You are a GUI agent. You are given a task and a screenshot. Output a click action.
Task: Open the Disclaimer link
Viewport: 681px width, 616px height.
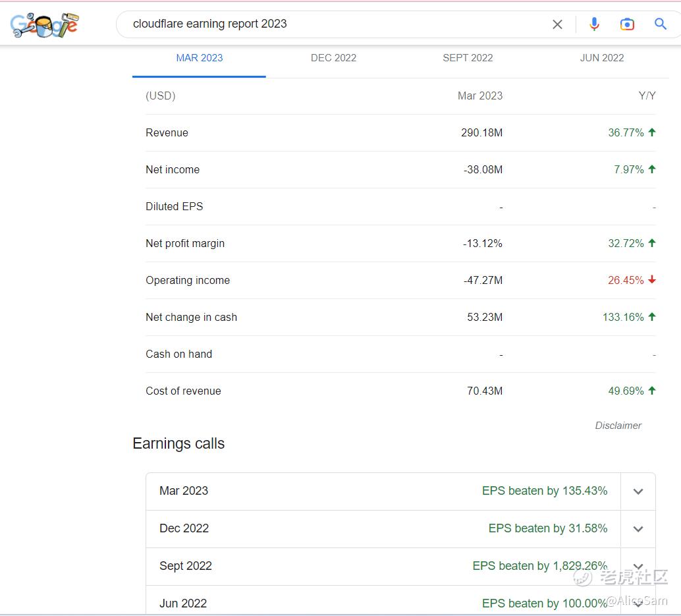click(618, 426)
